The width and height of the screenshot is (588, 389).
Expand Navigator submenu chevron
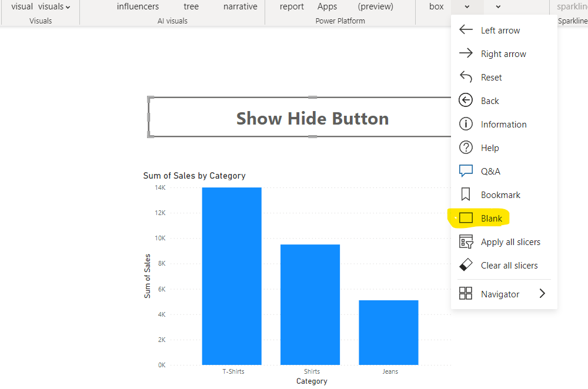[x=542, y=293]
